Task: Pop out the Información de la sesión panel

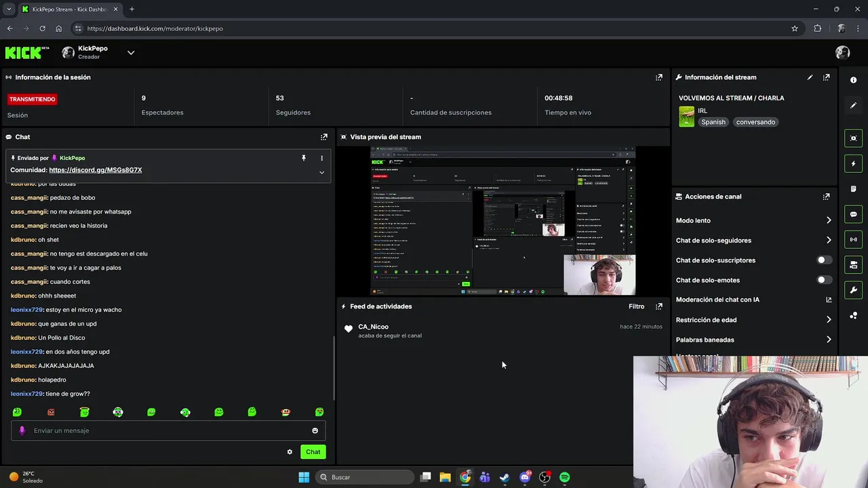Action: 658,77
